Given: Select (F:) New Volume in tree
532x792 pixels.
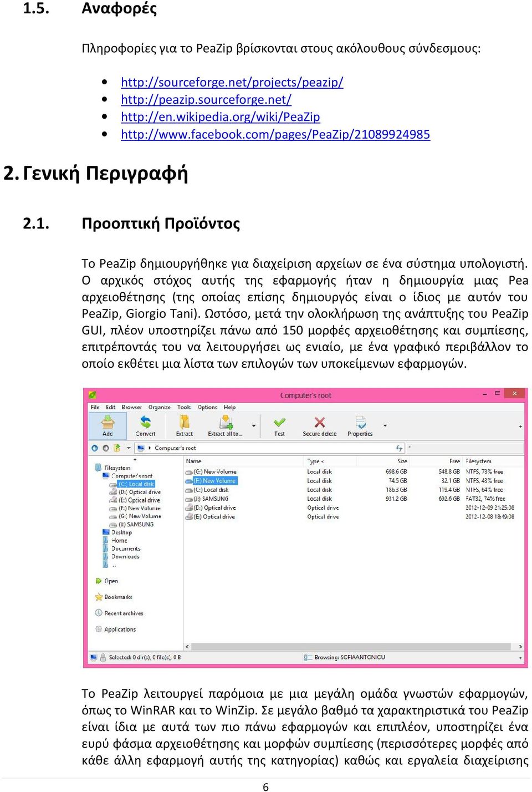Looking at the screenshot, I should tap(140, 508).
